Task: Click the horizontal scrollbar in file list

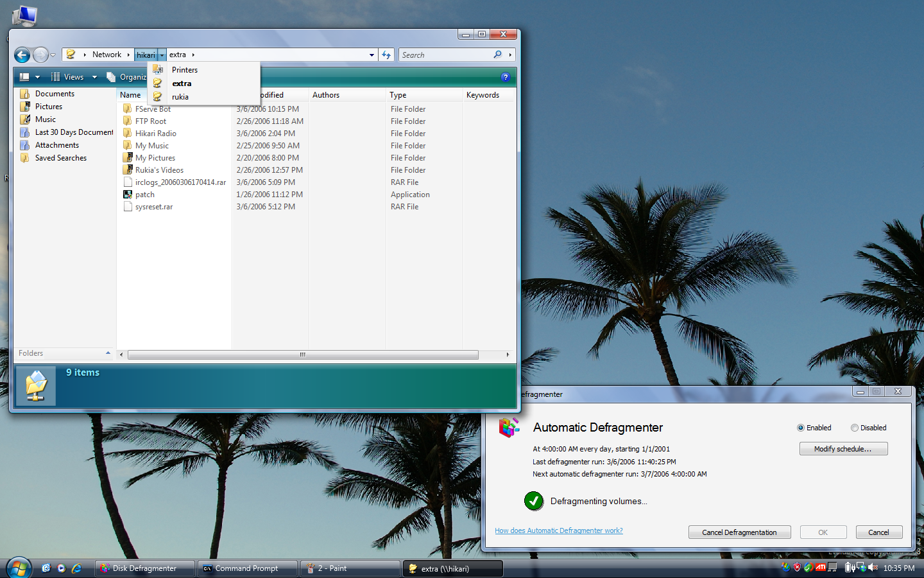Action: click(x=303, y=355)
